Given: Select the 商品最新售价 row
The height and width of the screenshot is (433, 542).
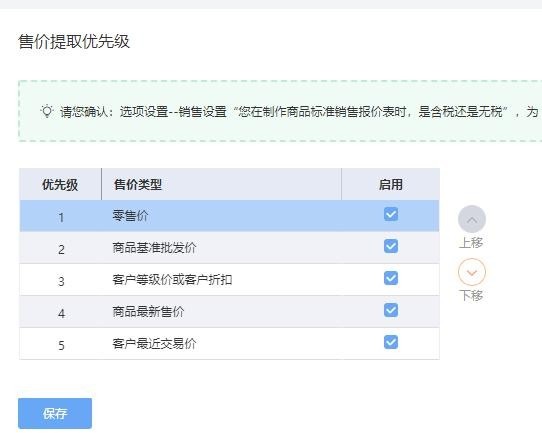Looking at the screenshot, I should 230,312.
